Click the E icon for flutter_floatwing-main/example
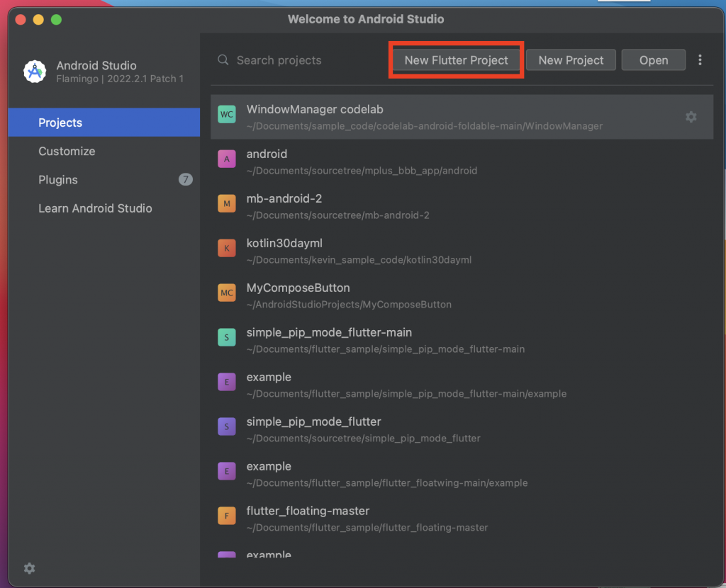Screen dimensions: 726x588 coord(227,471)
